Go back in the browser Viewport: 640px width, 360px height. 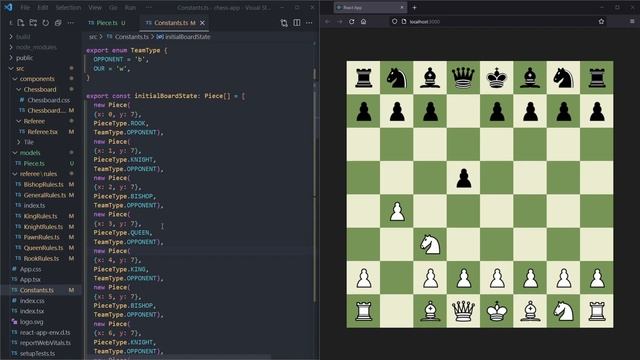[327, 22]
